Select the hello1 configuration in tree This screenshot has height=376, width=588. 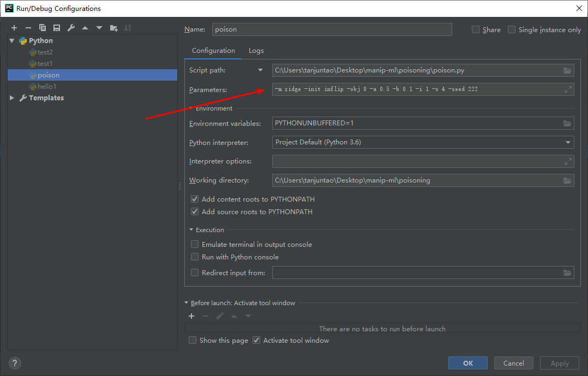[46, 87]
